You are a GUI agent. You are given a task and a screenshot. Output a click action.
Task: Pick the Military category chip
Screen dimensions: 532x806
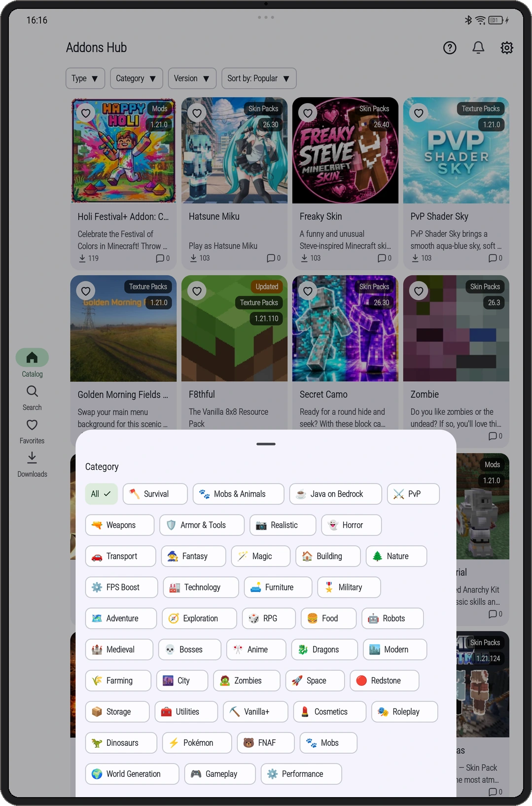coord(349,587)
